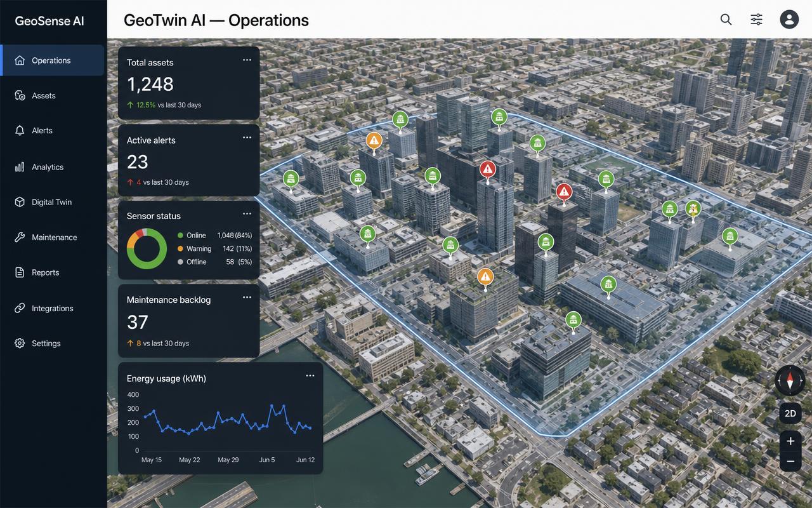Click the Integrations link icon
Screen dimensions: 812x508
pos(20,308)
